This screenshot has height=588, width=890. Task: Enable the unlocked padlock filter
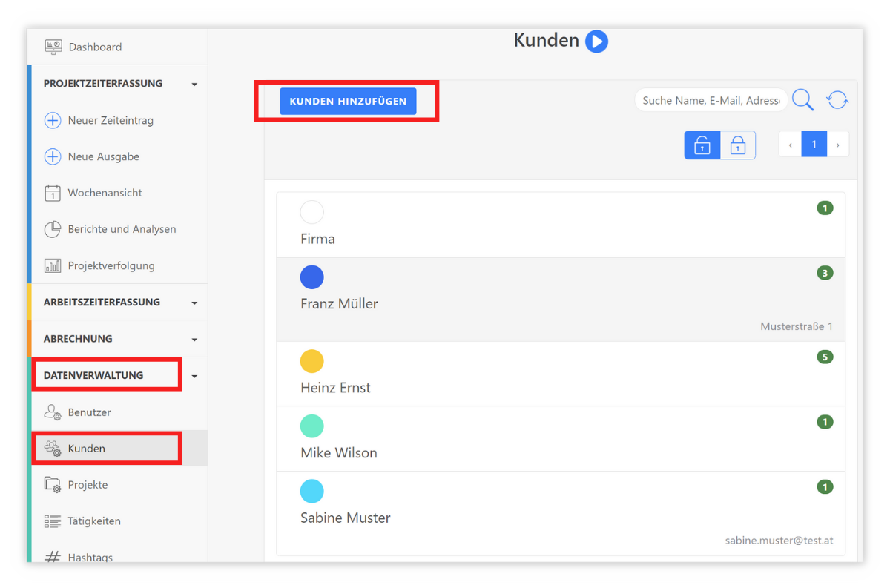tap(702, 144)
